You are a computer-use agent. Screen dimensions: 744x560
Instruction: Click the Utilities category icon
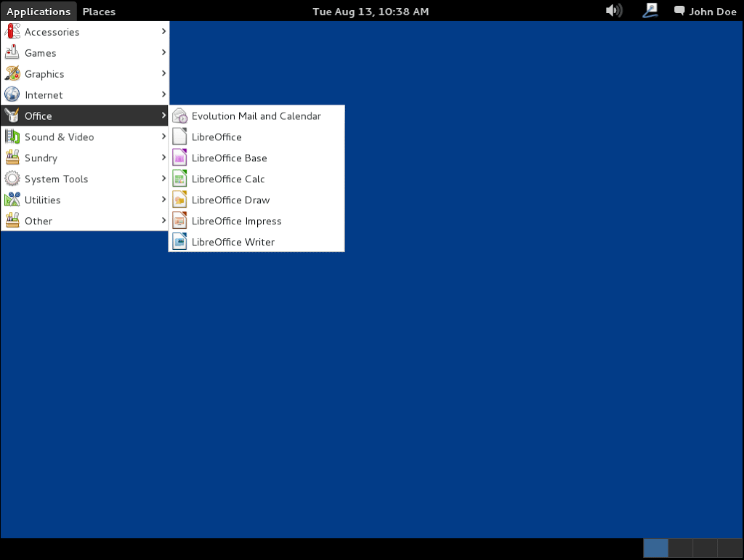point(12,200)
